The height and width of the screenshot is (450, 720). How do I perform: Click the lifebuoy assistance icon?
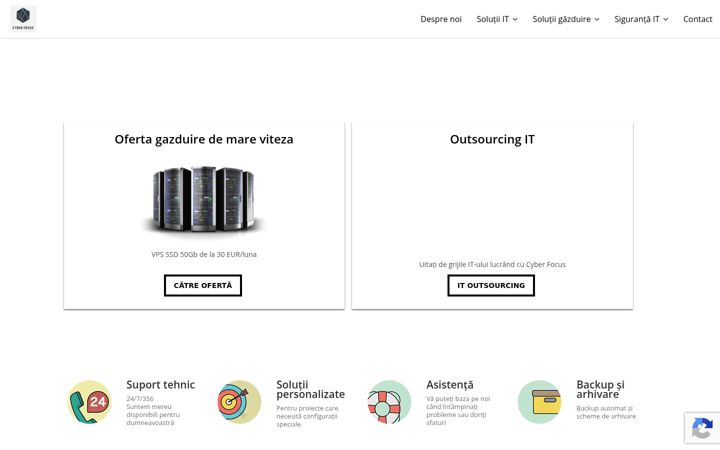click(x=389, y=402)
